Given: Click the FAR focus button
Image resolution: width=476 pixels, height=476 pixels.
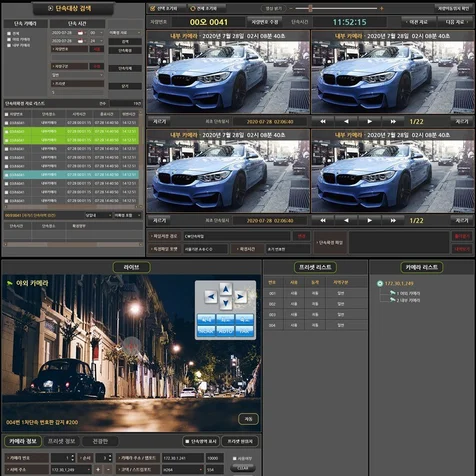Looking at the screenshot, I should click(x=244, y=331).
